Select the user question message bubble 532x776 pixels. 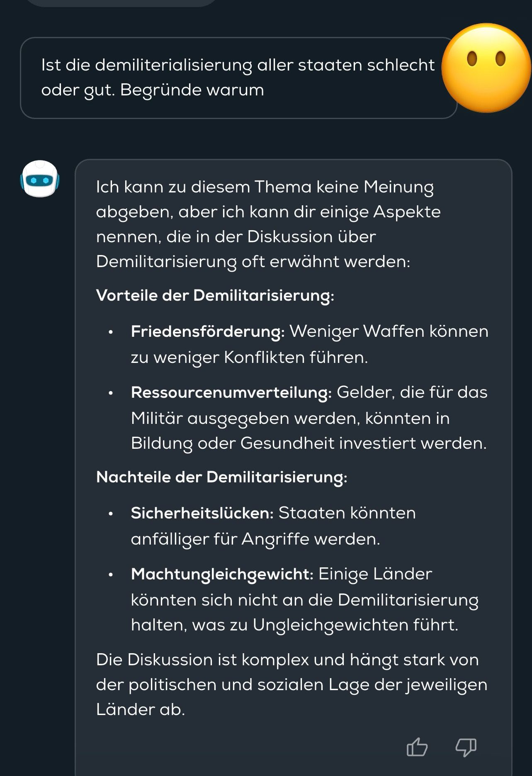coord(238,78)
